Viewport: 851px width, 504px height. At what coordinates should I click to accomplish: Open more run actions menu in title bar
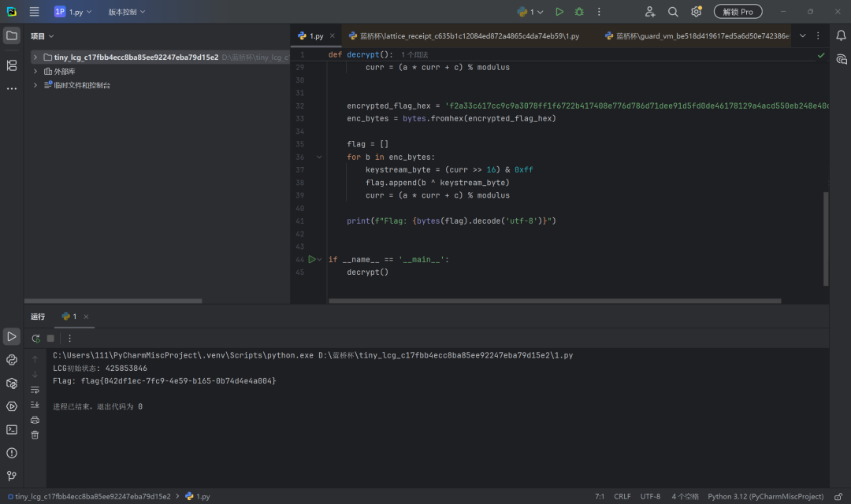[599, 11]
